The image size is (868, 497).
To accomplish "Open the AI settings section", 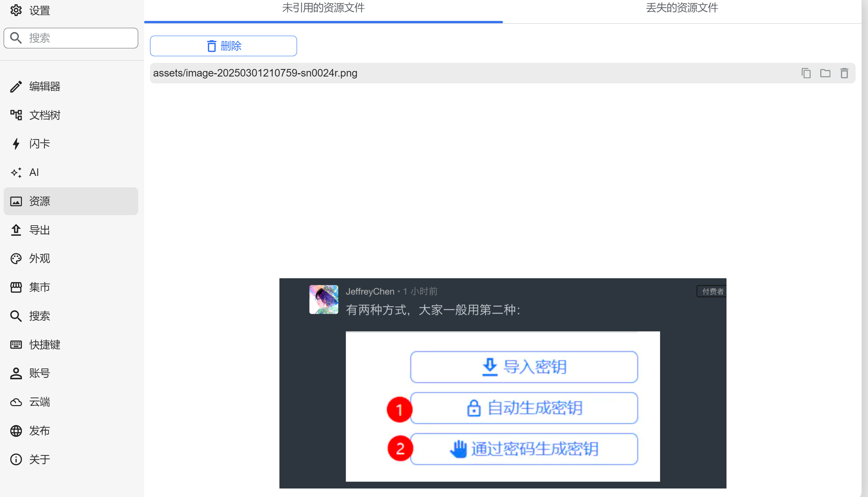I will pyautogui.click(x=34, y=172).
